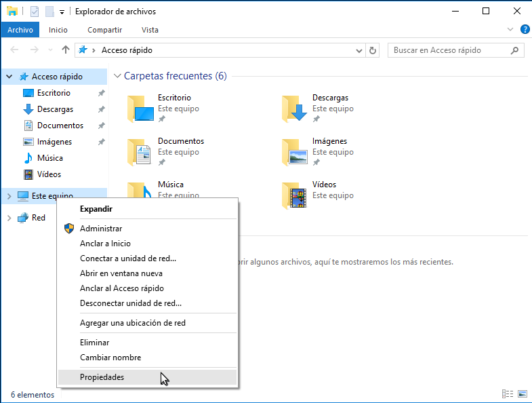Select Imágenes in the navigation pane
The image size is (532, 403).
(x=54, y=142)
